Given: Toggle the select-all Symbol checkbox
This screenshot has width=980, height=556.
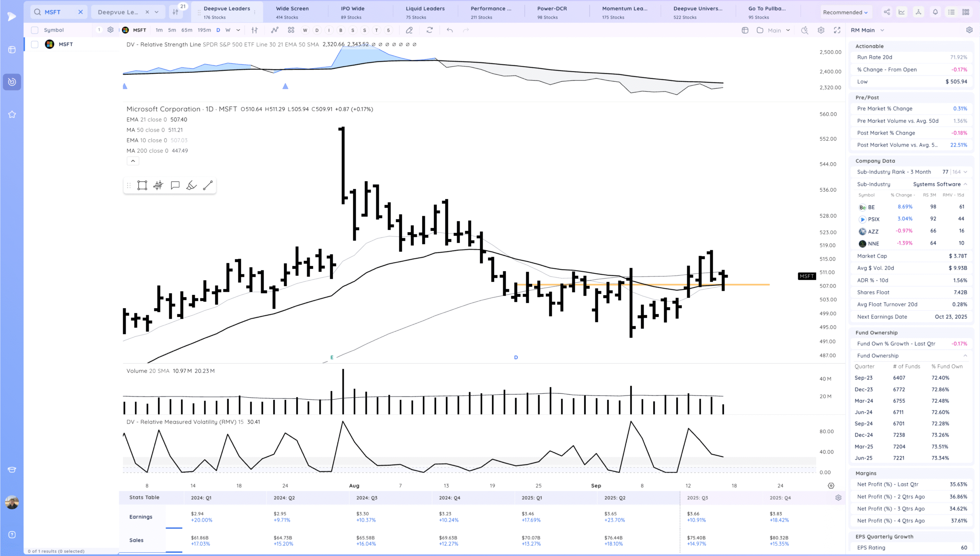Looking at the screenshot, I should click(x=34, y=30).
